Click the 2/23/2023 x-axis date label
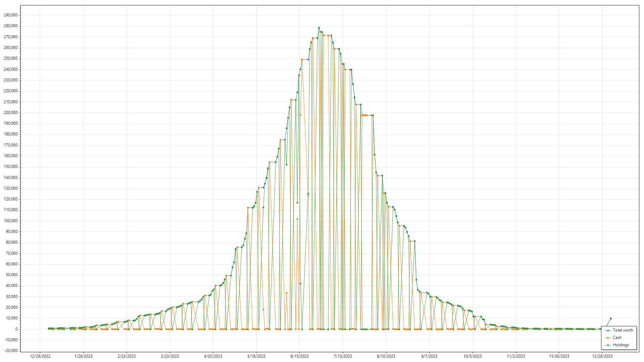 (x=126, y=356)
